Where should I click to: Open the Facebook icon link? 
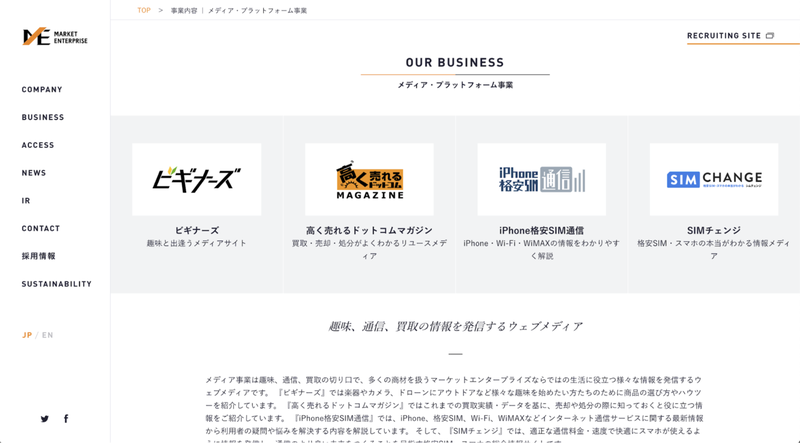tap(66, 419)
